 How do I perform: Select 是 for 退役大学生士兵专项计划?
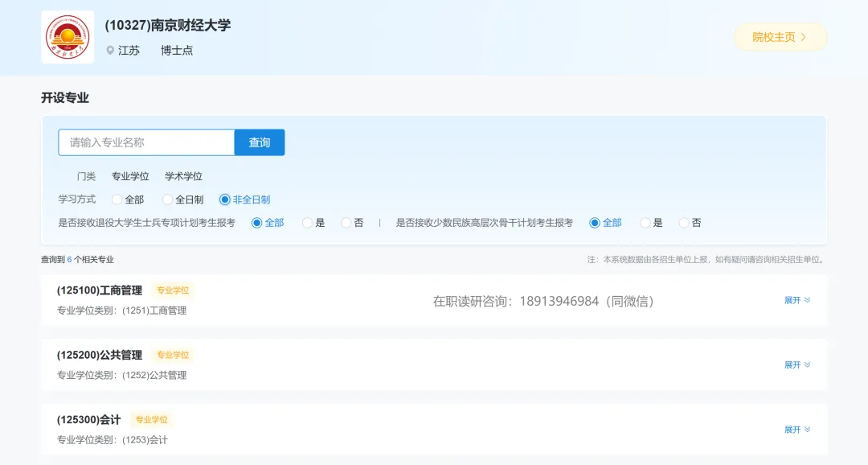[307, 223]
